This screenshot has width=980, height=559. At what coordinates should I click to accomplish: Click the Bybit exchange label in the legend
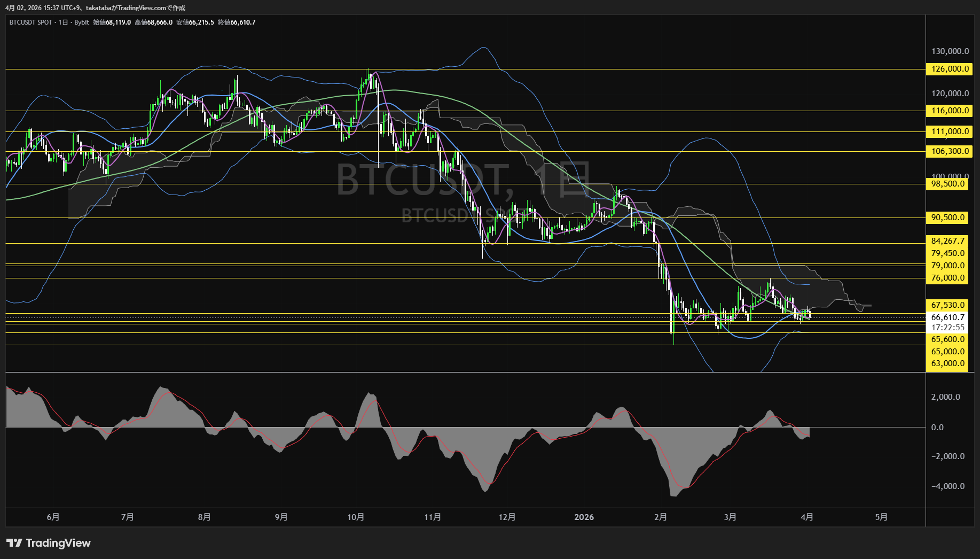[82, 22]
